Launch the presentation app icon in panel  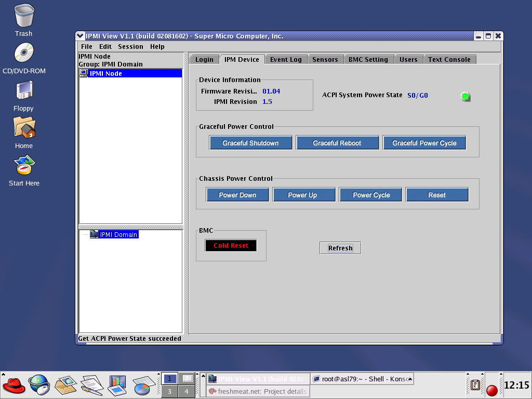(x=118, y=385)
